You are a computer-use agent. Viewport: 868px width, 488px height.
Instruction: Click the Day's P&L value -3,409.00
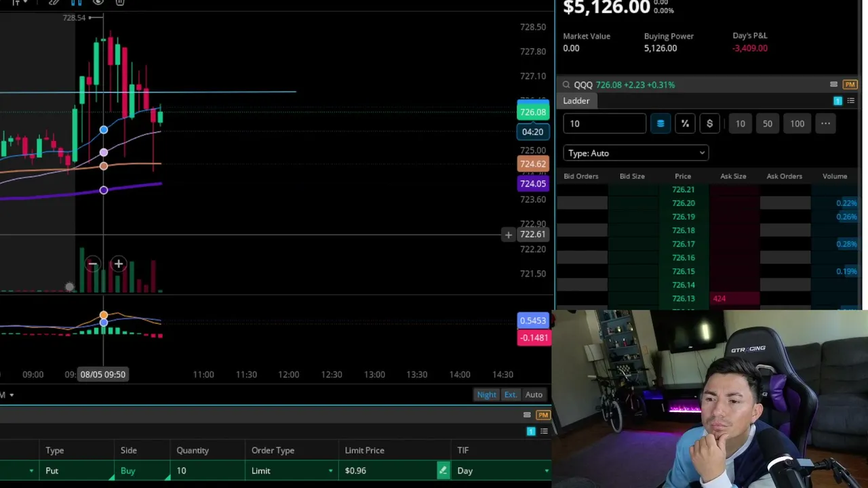[x=750, y=48]
